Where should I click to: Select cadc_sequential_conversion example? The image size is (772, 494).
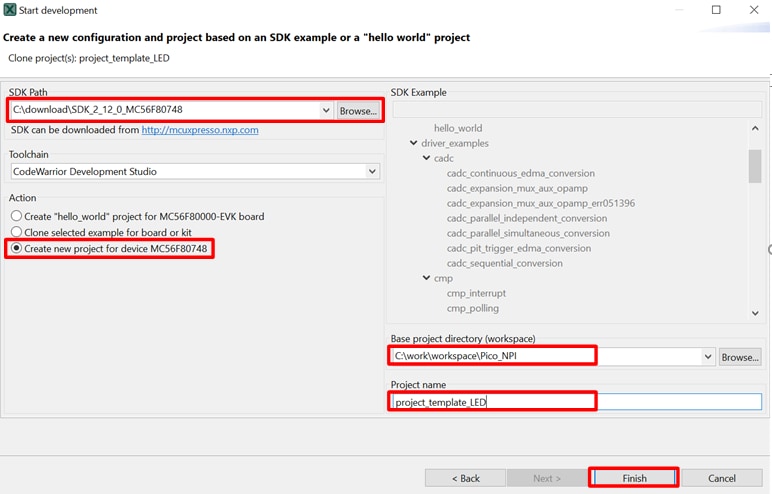pyautogui.click(x=504, y=264)
